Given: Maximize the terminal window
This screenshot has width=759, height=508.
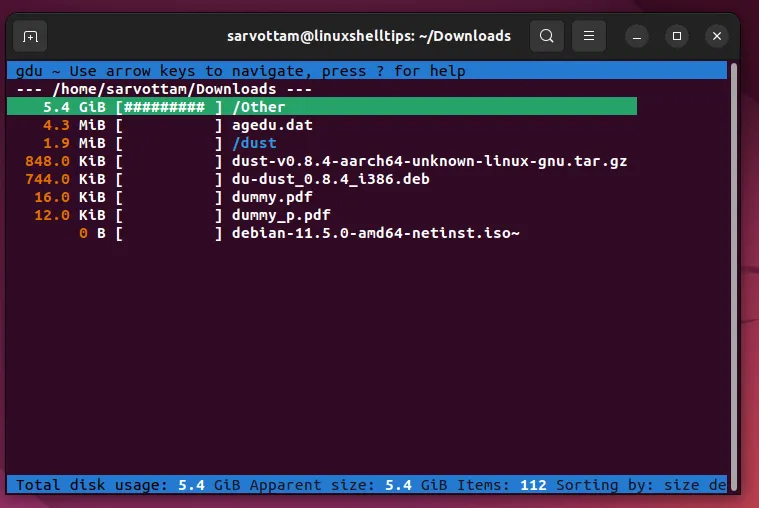Looking at the screenshot, I should click(677, 36).
